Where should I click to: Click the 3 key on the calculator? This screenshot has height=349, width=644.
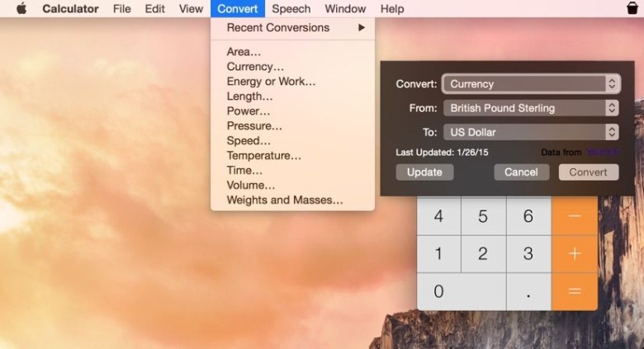click(528, 254)
